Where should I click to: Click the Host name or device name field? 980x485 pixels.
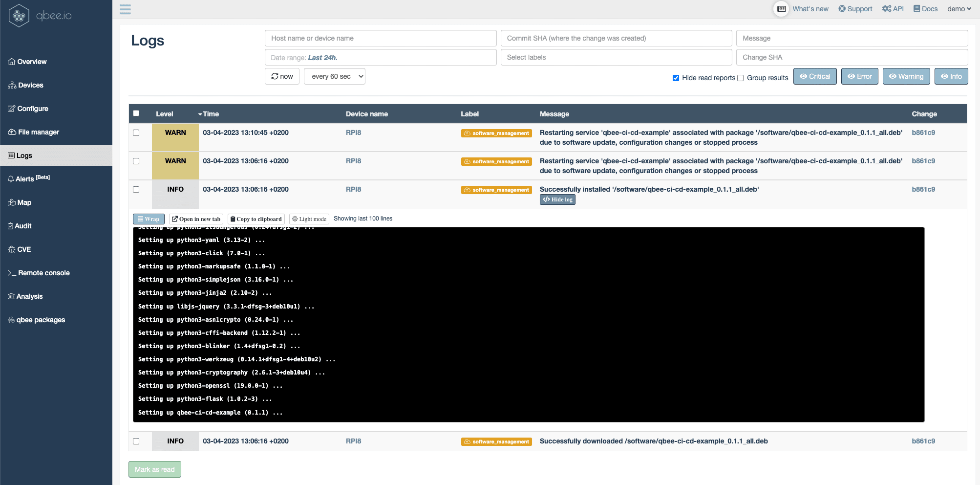(380, 38)
